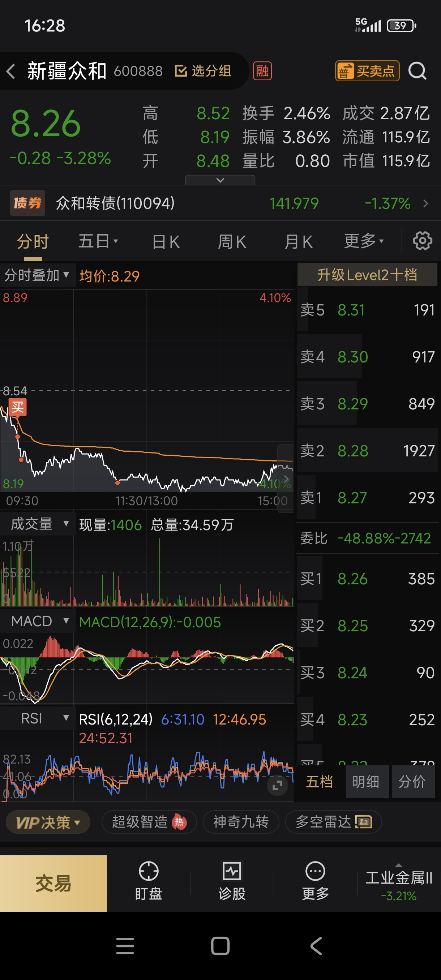Viewport: 441px width, 980px height.
Task: Switch to 周K chart tab
Action: coord(232,242)
